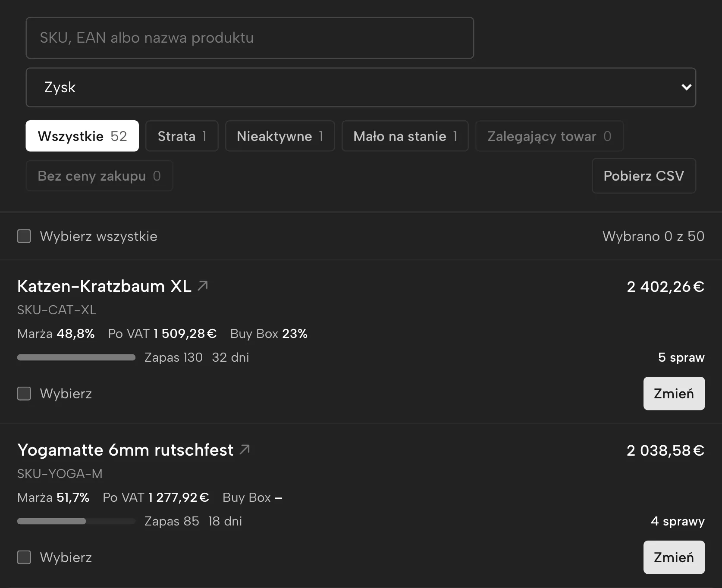Open the Zysk sort dropdown
The height and width of the screenshot is (588, 722).
click(361, 88)
